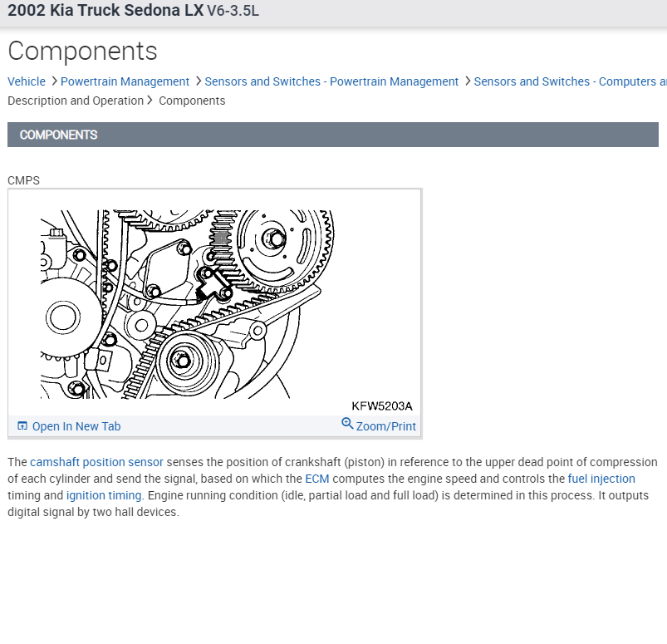Click the COMPONENTS section header bar

332,135
